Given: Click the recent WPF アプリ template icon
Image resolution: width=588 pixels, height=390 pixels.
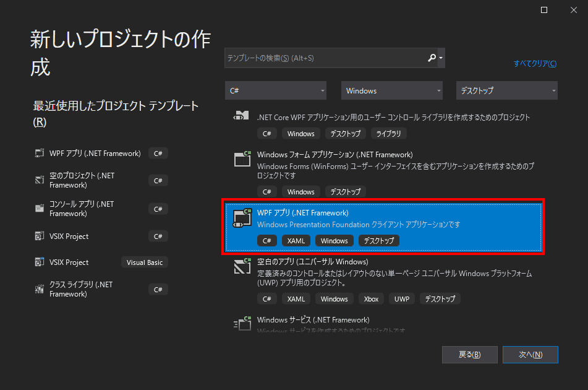Looking at the screenshot, I should pos(40,153).
